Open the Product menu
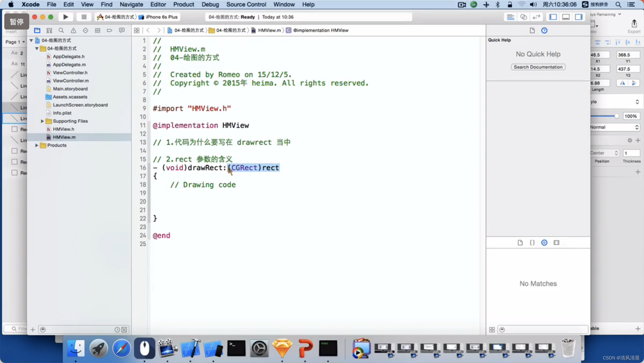This screenshot has height=363, width=644. [x=184, y=4]
